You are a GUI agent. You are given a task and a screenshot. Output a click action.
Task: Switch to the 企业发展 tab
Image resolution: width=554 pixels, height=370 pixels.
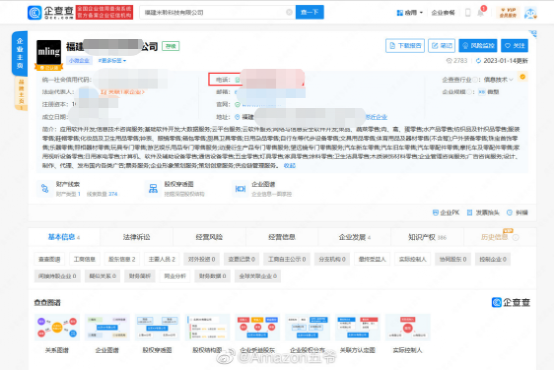point(354,237)
